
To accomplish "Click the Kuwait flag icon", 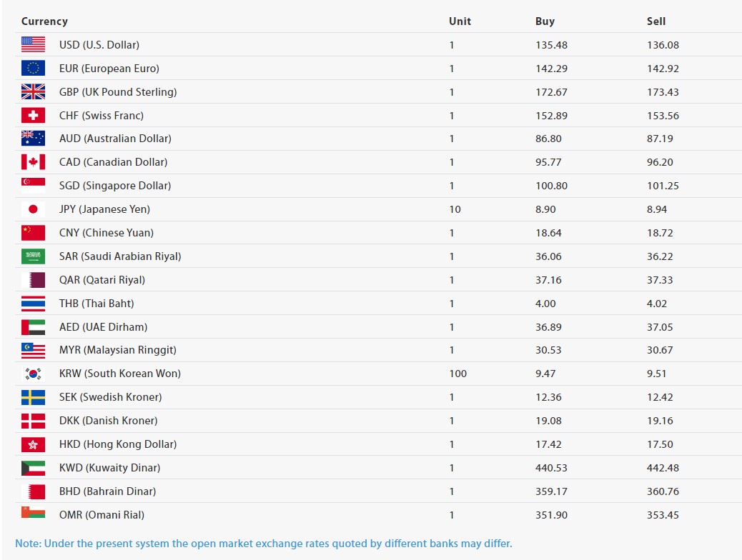I will click(33, 468).
